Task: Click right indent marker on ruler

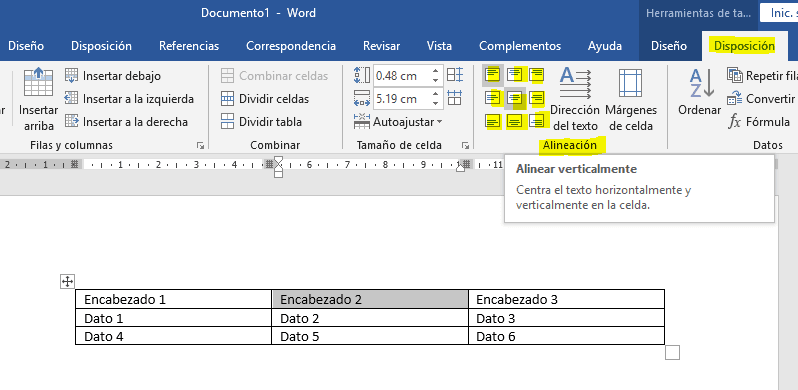Action: pyautogui.click(x=461, y=168)
